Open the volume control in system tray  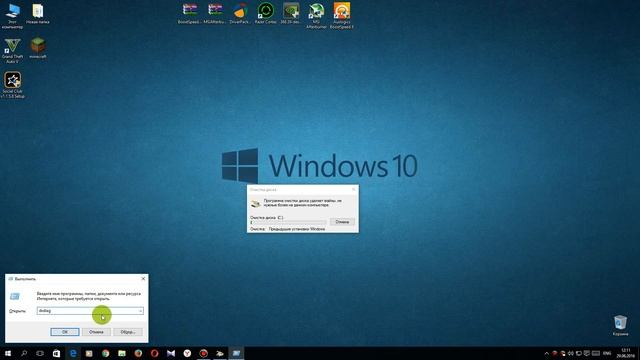tap(571, 353)
